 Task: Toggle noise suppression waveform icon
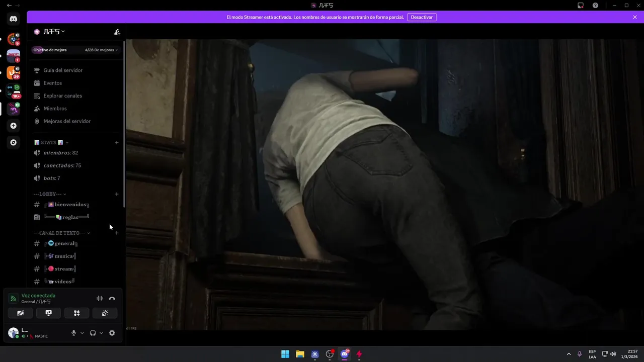(100, 299)
